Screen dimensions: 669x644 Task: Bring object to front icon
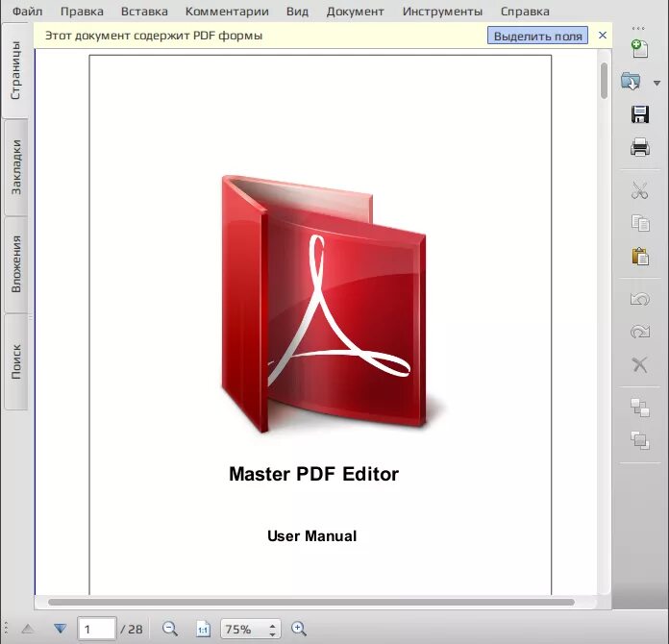tap(640, 408)
